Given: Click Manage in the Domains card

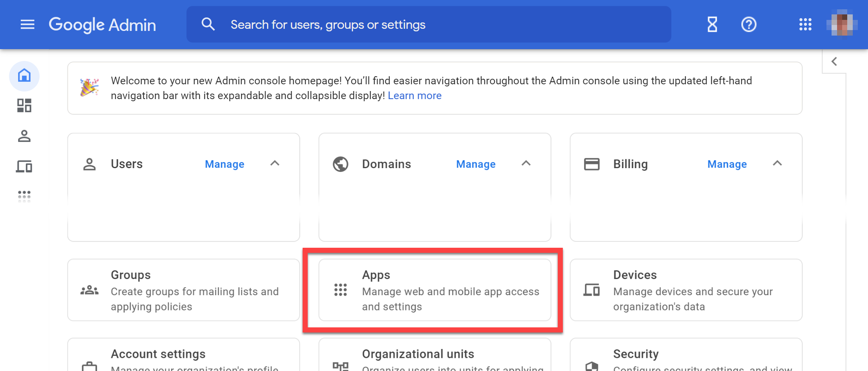Looking at the screenshot, I should [x=476, y=164].
